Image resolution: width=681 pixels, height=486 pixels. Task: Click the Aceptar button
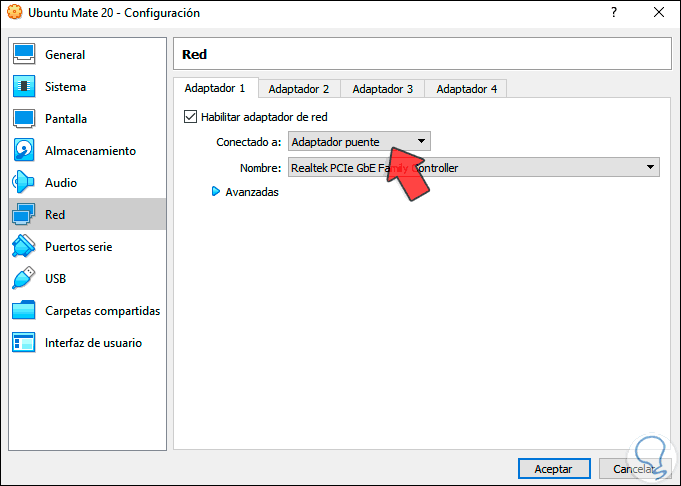tap(553, 468)
